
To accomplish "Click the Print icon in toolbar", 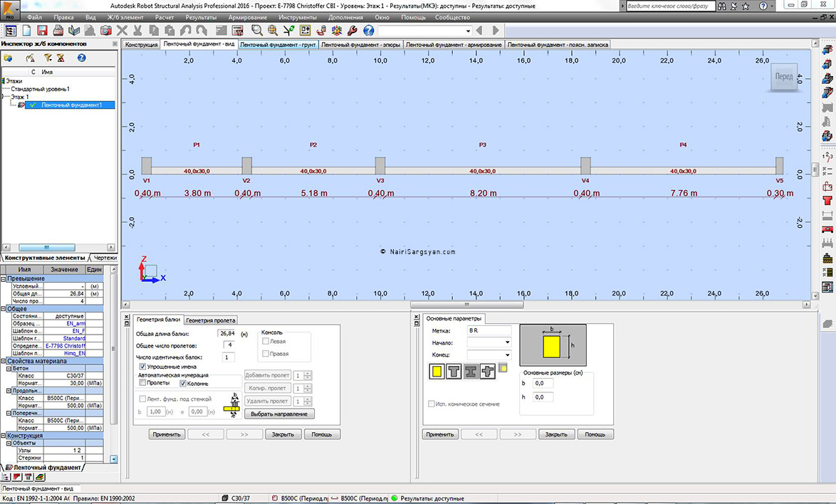I will tap(58, 31).
